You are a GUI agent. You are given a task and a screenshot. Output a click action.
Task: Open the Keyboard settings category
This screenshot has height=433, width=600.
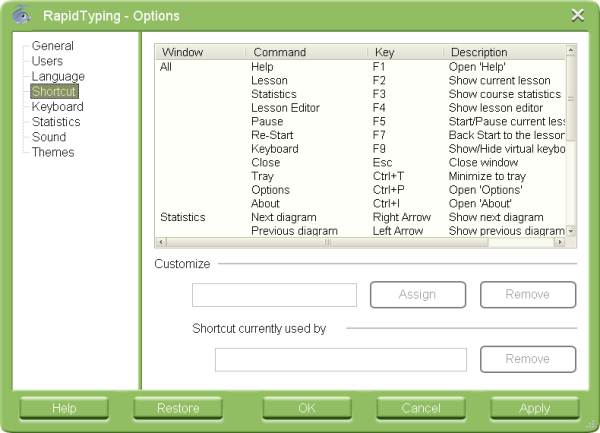(x=57, y=106)
